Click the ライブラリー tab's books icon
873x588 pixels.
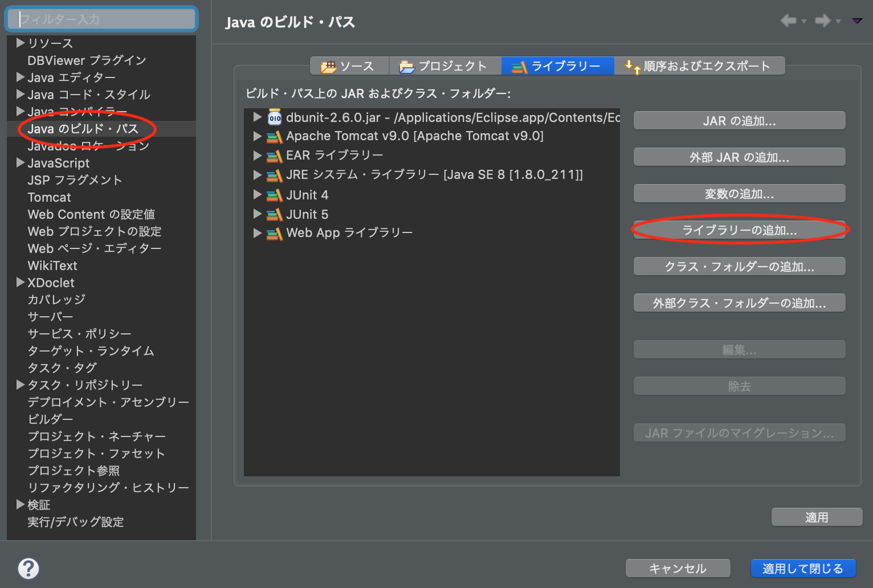(x=519, y=68)
